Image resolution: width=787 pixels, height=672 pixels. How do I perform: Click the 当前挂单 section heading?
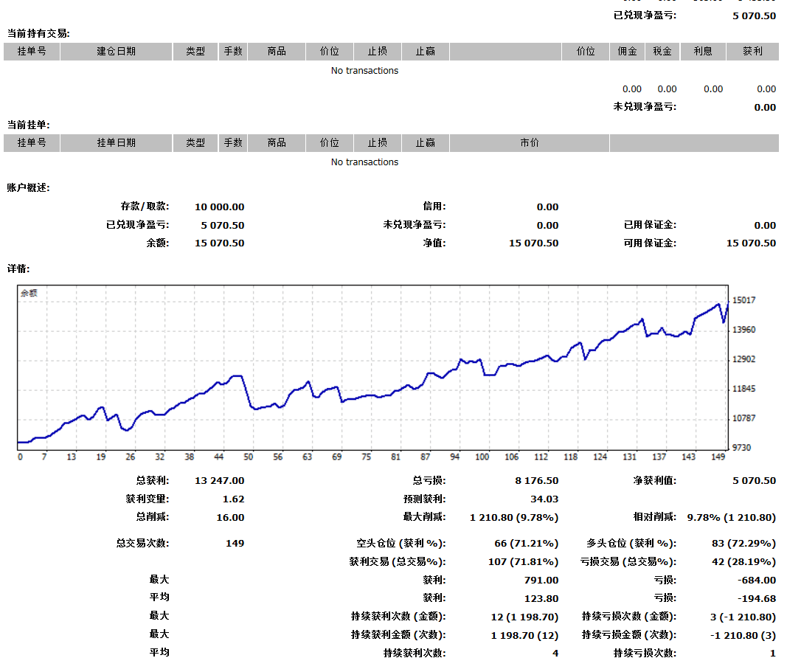[x=28, y=125]
